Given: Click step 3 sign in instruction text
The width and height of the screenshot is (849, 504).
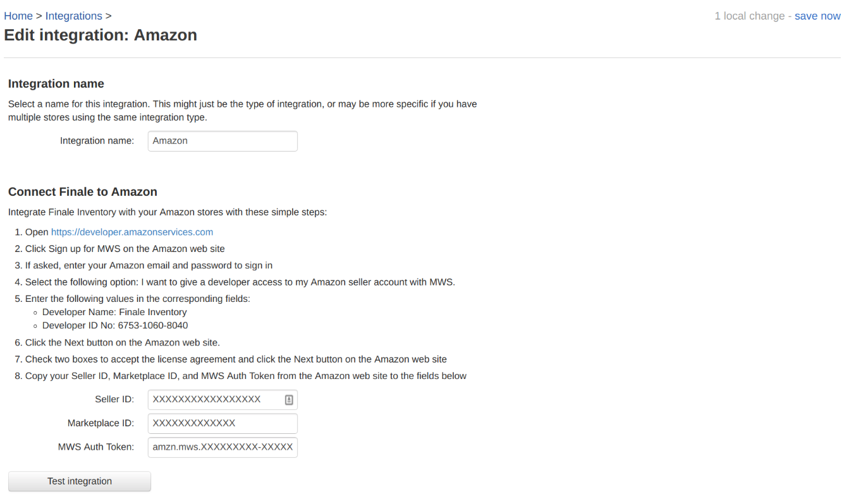Looking at the screenshot, I should [x=149, y=265].
